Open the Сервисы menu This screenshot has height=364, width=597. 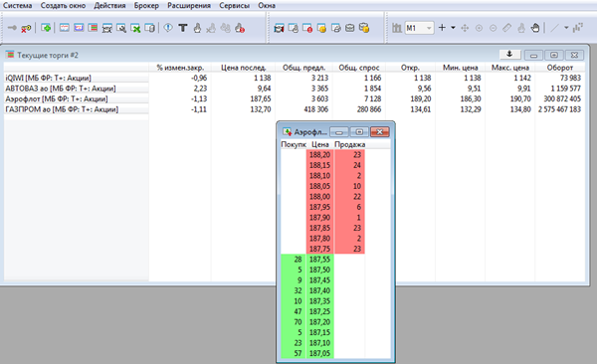tap(235, 5)
